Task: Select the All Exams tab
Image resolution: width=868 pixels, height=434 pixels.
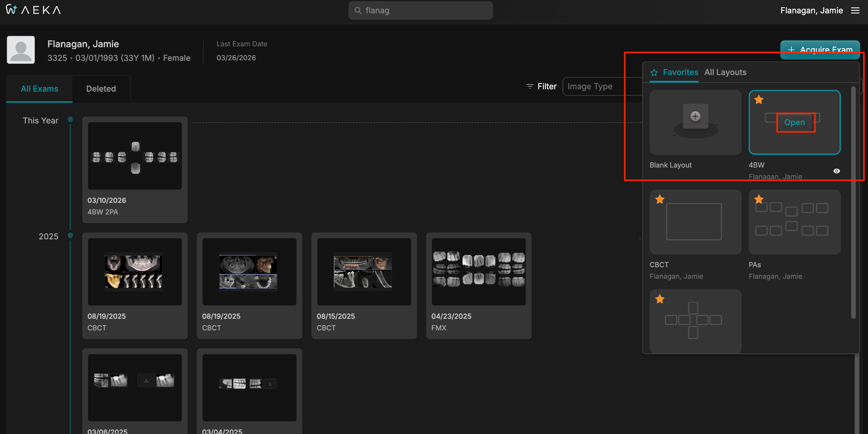Action: point(39,89)
